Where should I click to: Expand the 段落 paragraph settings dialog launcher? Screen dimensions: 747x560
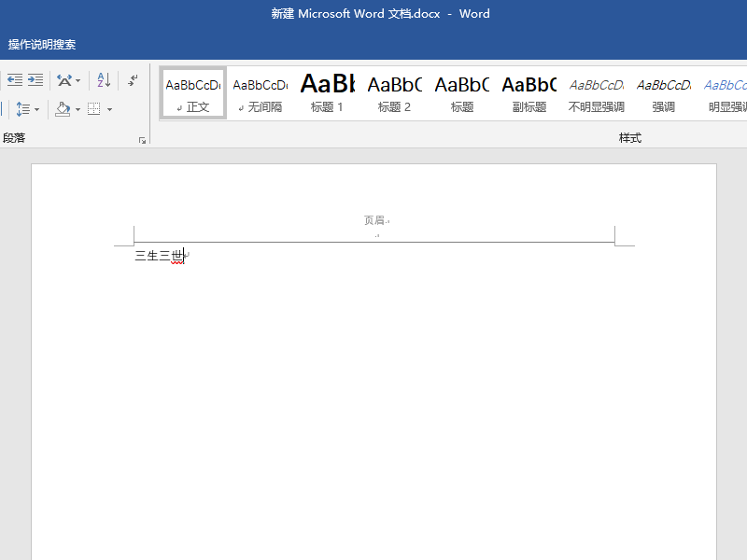[143, 139]
